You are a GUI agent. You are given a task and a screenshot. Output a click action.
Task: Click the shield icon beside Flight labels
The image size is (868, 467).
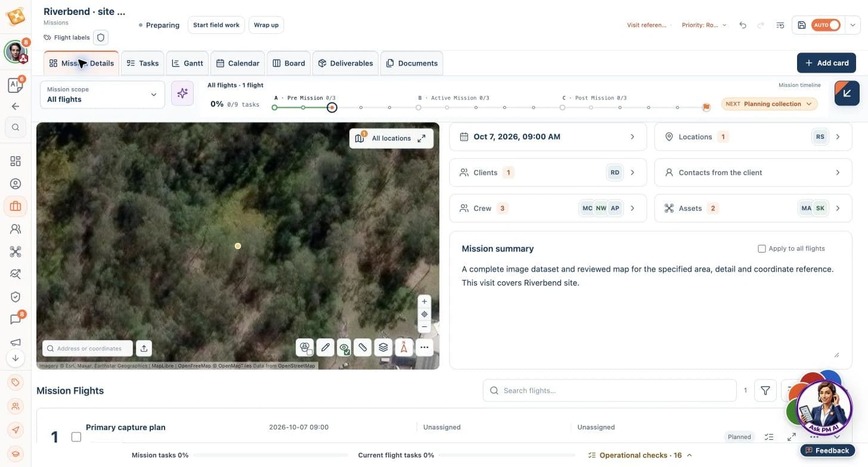[x=101, y=38]
